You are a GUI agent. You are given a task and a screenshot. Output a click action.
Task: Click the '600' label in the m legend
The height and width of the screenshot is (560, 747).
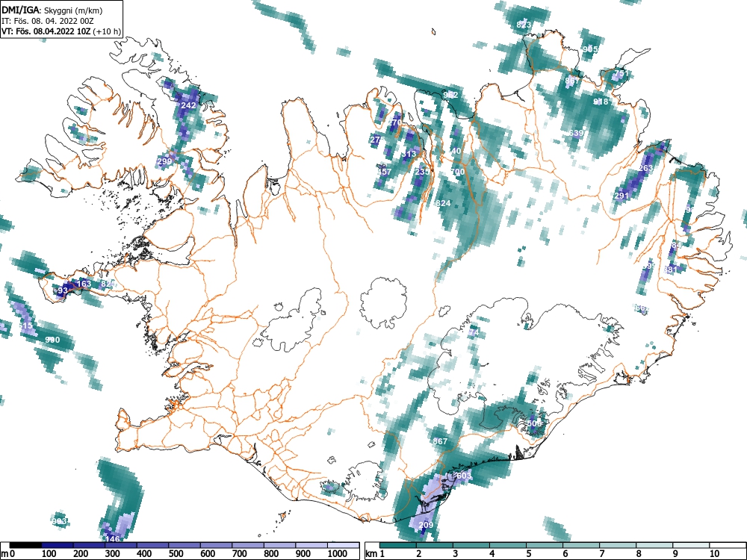208,553
